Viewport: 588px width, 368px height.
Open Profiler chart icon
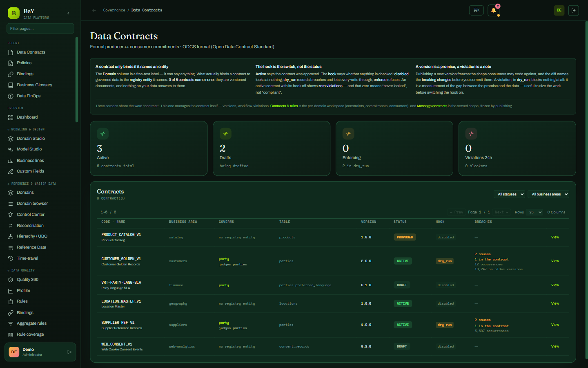coord(11,291)
